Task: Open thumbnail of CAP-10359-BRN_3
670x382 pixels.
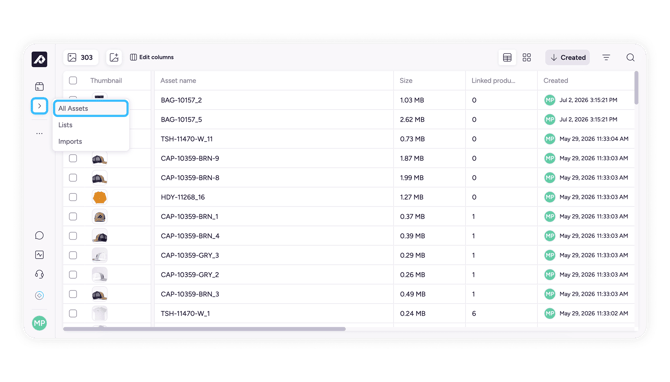Action: (x=100, y=294)
